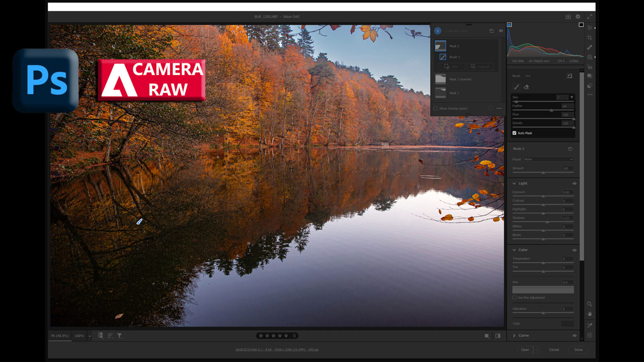Click the Cancel button
The width and height of the screenshot is (644, 362).
pos(554,350)
